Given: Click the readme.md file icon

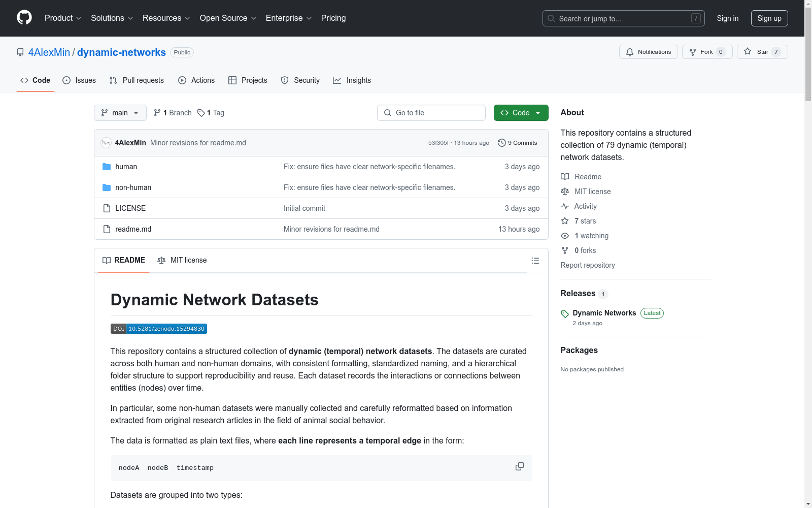Looking at the screenshot, I should (107, 229).
